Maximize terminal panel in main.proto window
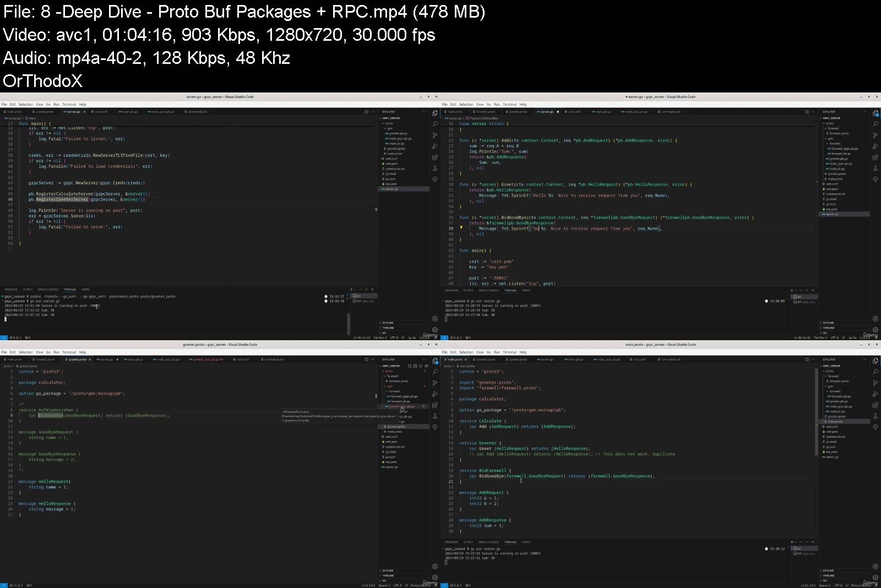881x588 pixels. coord(807,542)
